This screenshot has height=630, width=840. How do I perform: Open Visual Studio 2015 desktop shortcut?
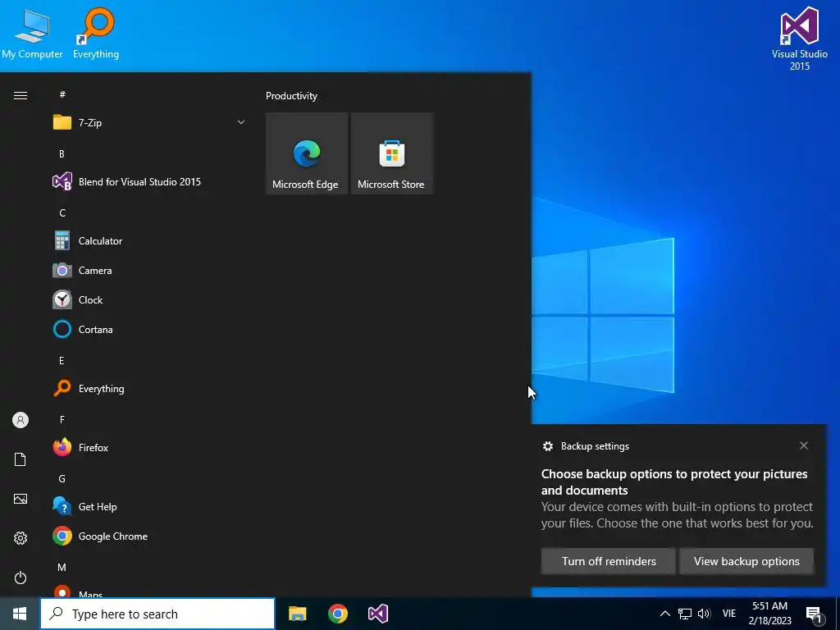click(x=799, y=39)
